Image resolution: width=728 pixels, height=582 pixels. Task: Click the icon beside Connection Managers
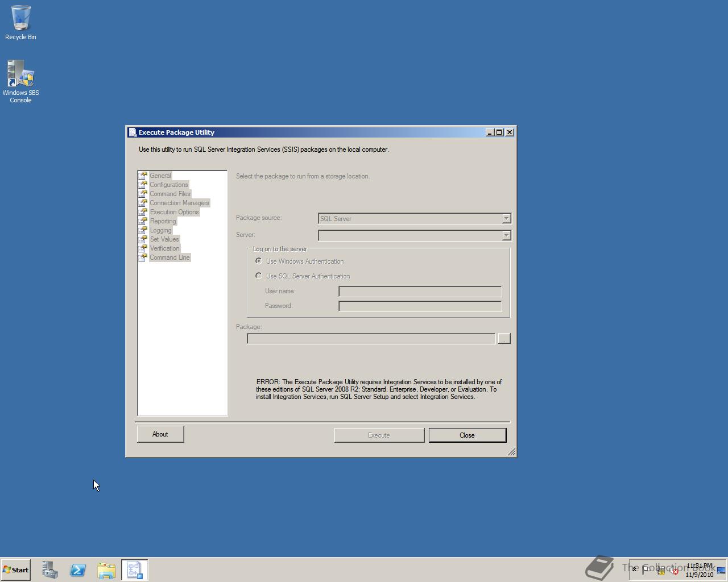coord(143,203)
